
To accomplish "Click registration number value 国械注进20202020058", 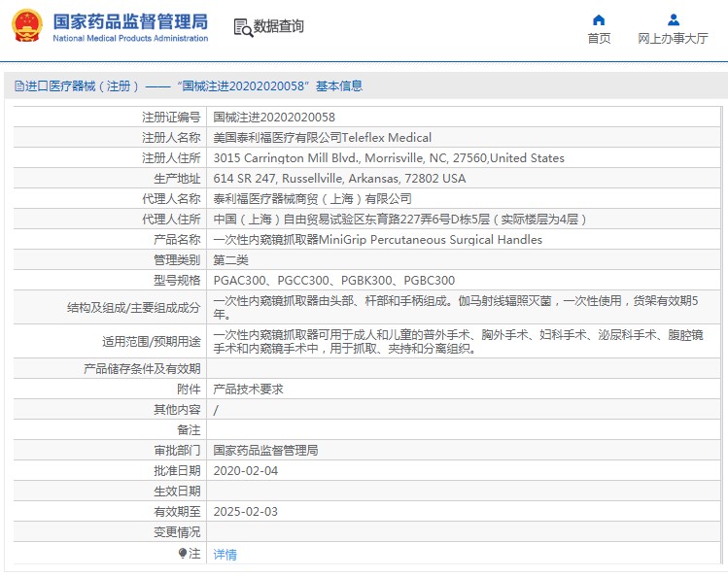I will (274, 117).
